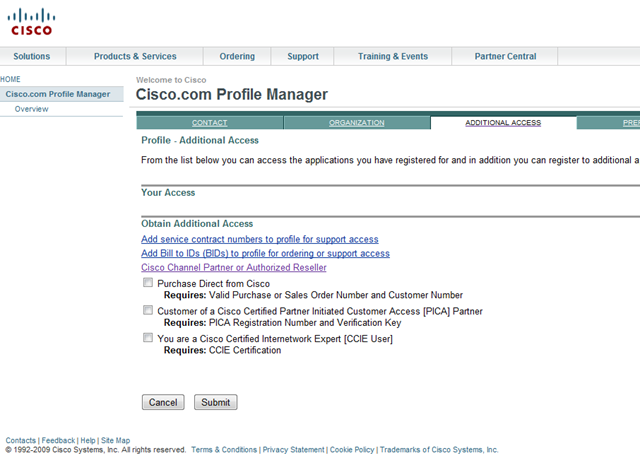
Task: Click the Submit button
Action: pyautogui.click(x=216, y=402)
